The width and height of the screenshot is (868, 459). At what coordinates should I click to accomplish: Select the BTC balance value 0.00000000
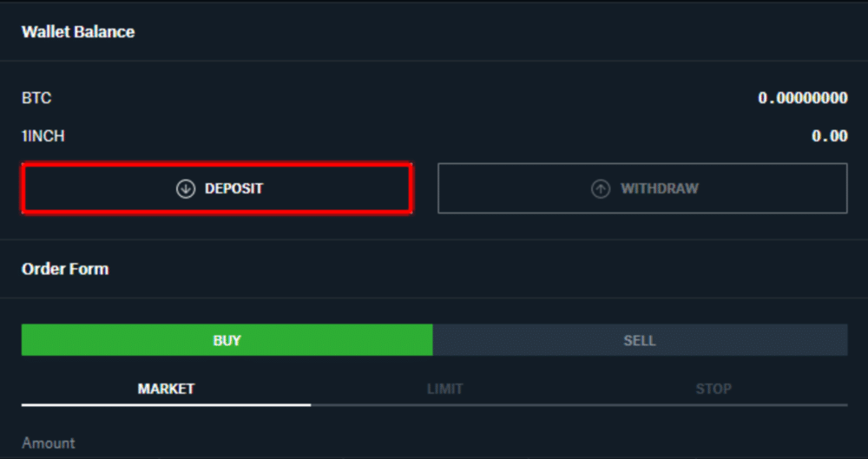pyautogui.click(x=803, y=98)
